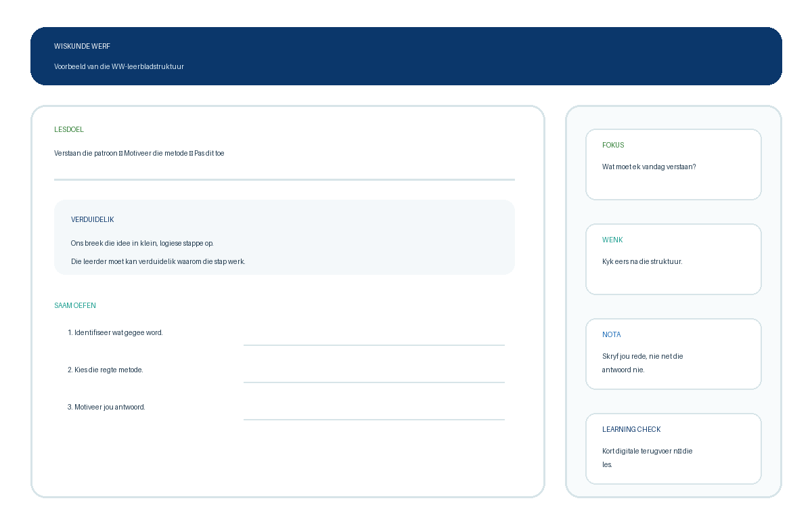This screenshot has height=528, width=812.
Task: Click the 'LEARNING CHECK' card heading
Action: [631, 429]
